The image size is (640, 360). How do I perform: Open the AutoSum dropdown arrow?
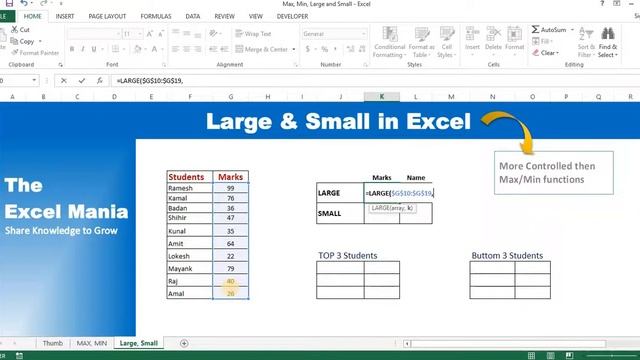pyautogui.click(x=572, y=29)
